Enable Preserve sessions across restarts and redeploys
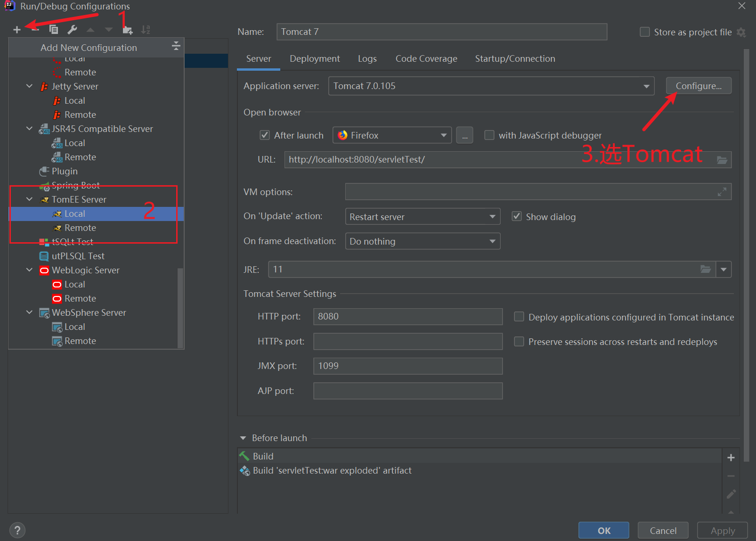Viewport: 756px width, 541px height. 519,341
